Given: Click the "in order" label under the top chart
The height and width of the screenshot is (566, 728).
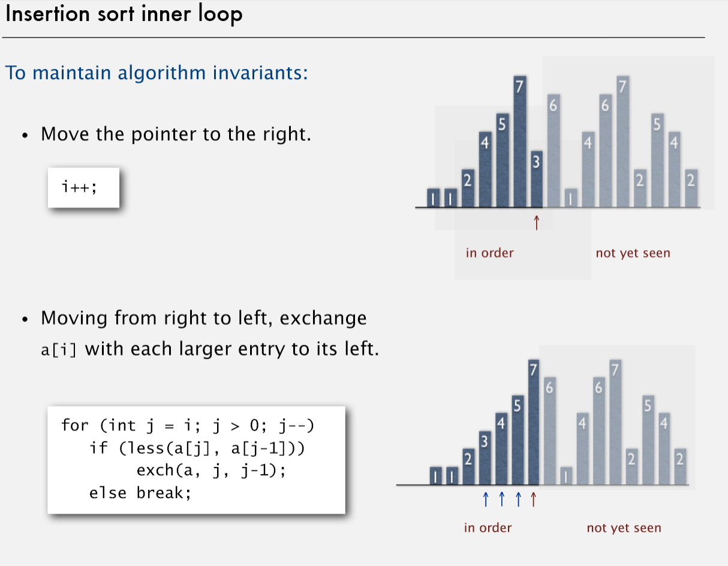Looking at the screenshot, I should (x=489, y=253).
